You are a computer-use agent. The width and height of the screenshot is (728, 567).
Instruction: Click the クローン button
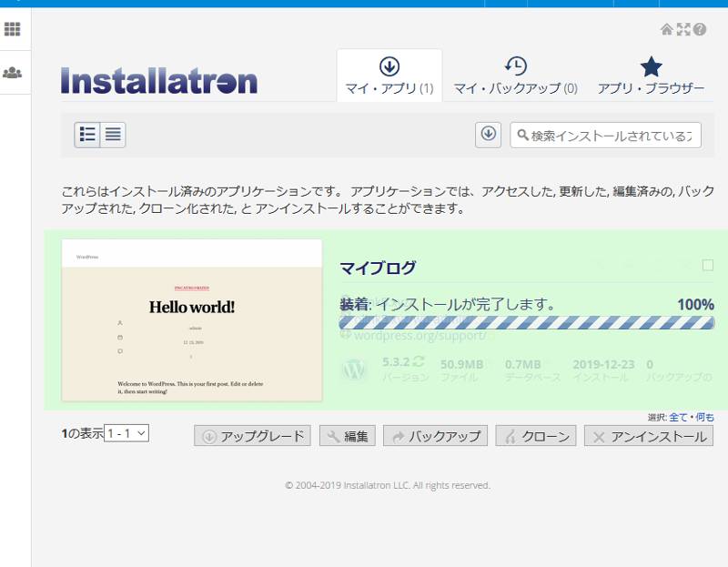536,436
